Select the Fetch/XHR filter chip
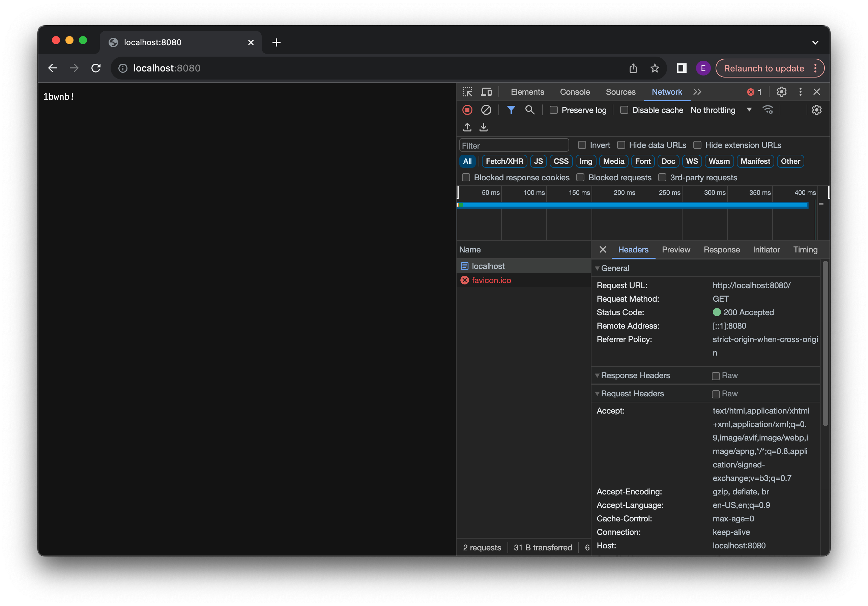This screenshot has height=606, width=868. click(504, 161)
